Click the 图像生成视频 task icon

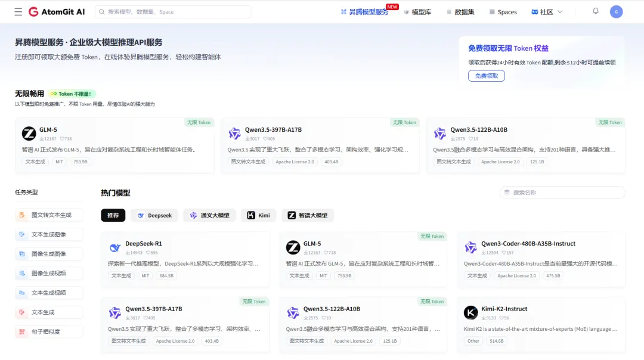point(22,274)
